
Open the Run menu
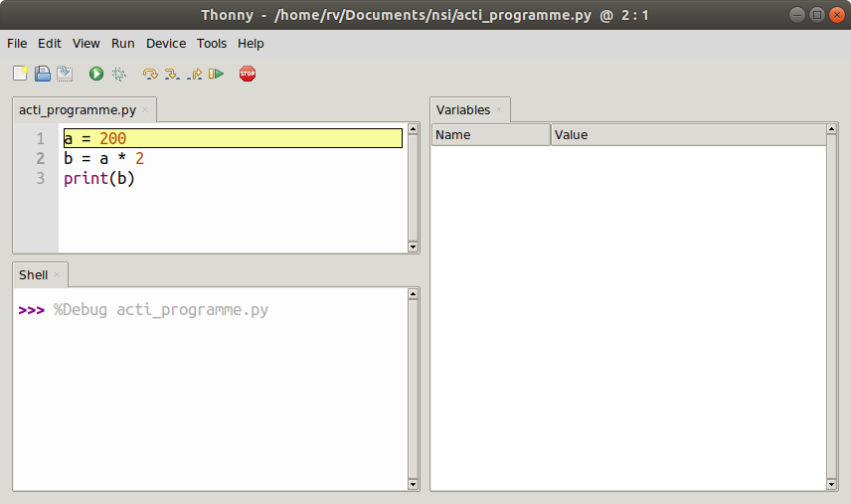(x=123, y=44)
